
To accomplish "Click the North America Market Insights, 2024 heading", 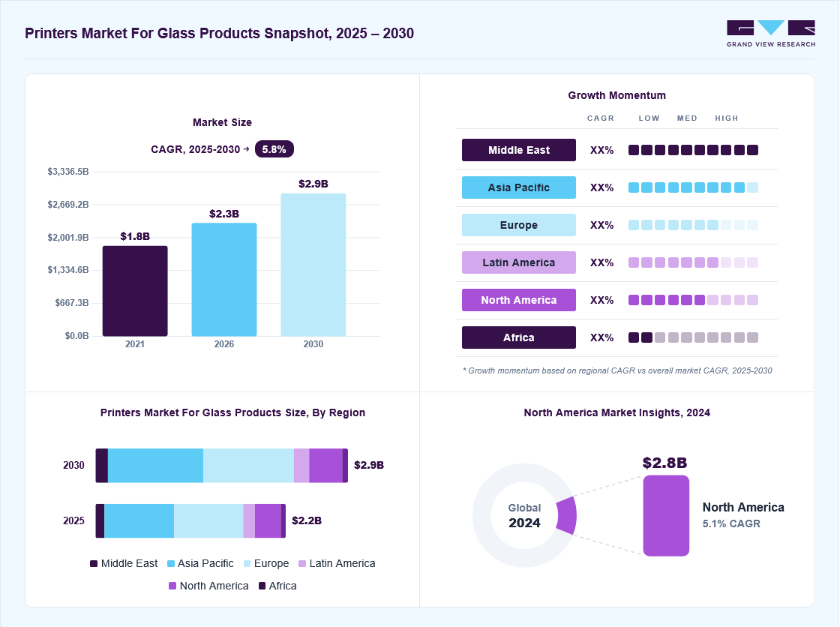I will 616,412.
